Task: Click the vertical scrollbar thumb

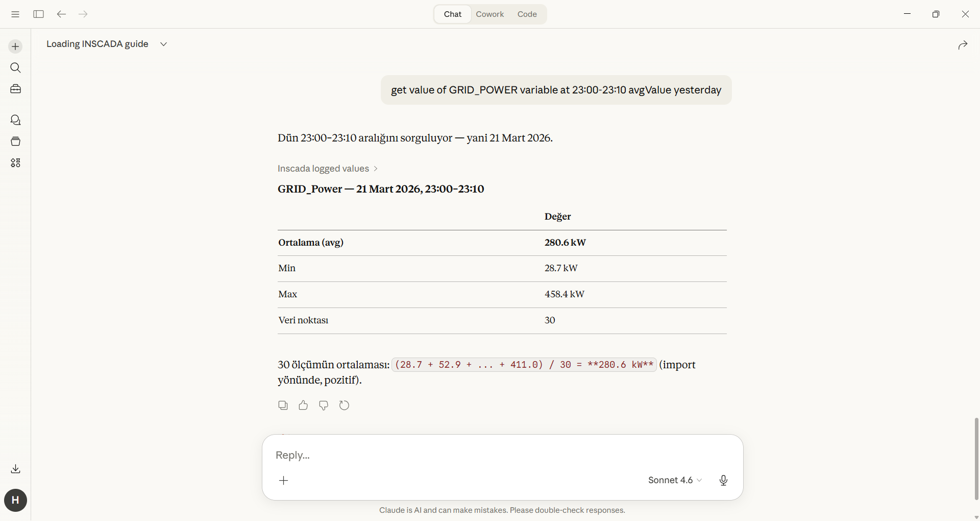Action: (976, 458)
